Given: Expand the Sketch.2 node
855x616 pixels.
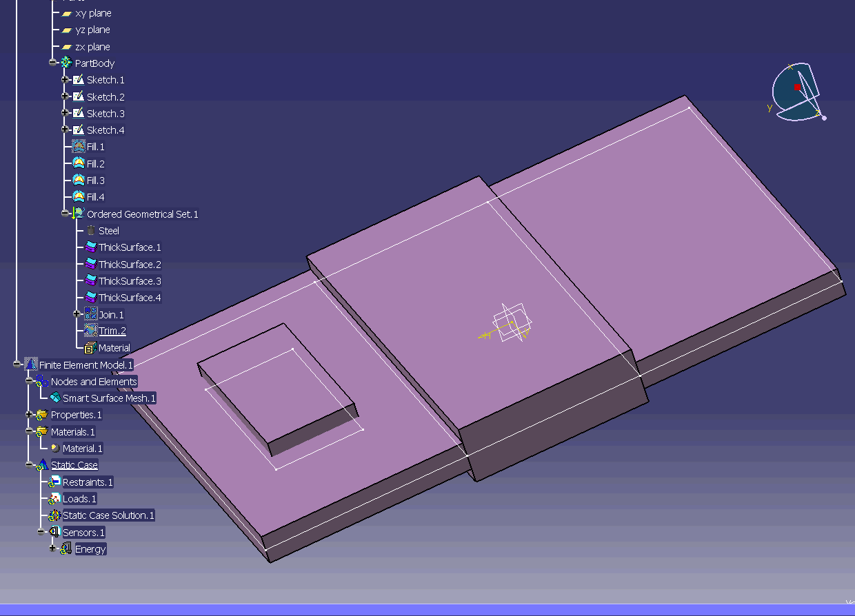Looking at the screenshot, I should pos(65,96).
